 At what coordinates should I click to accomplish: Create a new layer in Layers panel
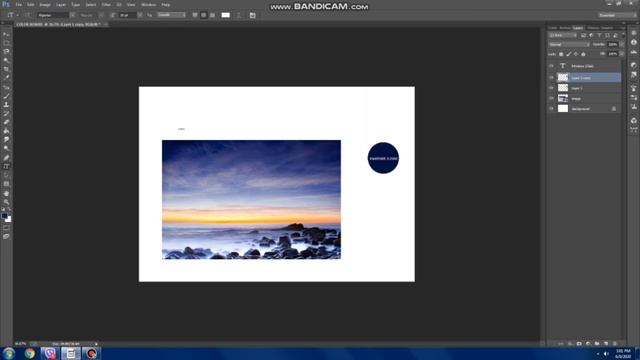coord(606,344)
